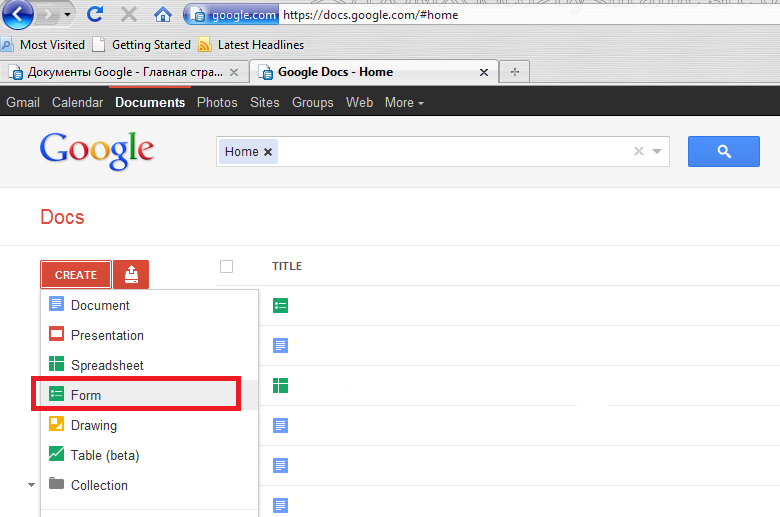Click the Docs heading link

click(62, 217)
